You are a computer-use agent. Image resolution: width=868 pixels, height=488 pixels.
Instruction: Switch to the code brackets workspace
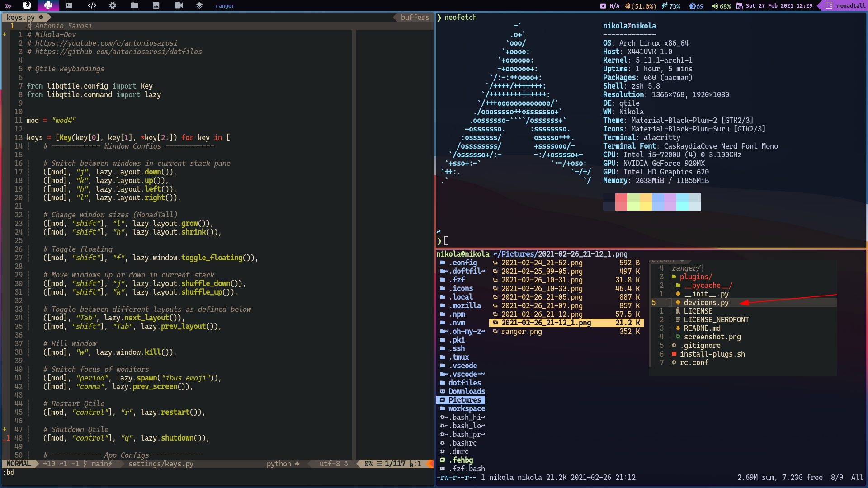pyautogui.click(x=92, y=5)
